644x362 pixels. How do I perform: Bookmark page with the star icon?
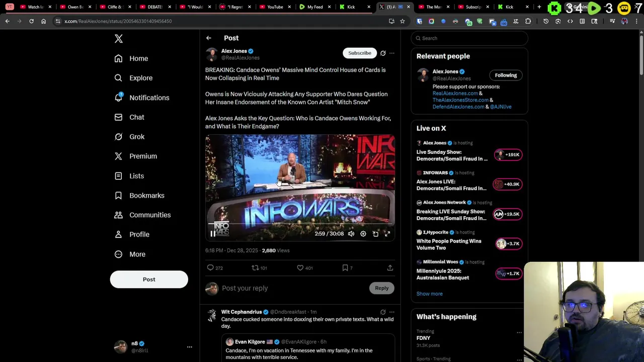coord(403,21)
